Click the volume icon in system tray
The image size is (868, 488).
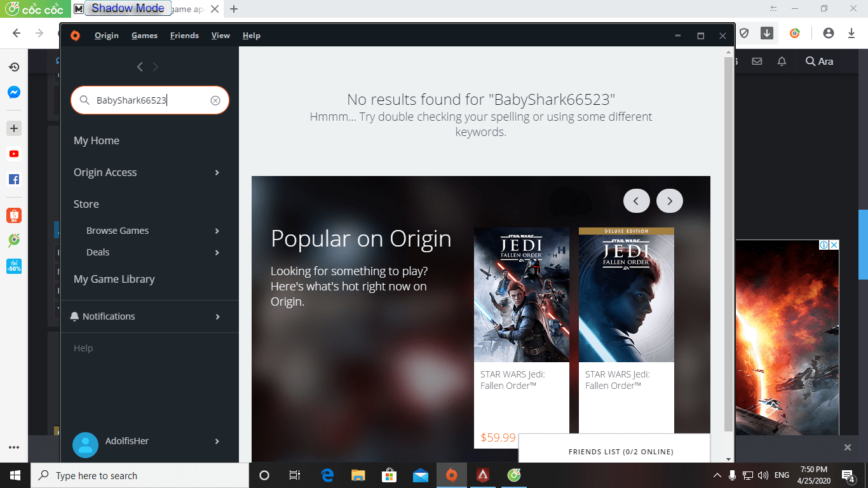coord(763,475)
